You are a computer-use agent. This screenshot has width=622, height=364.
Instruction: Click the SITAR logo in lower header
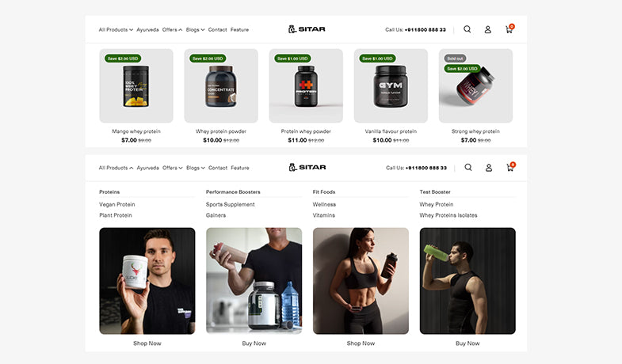tap(307, 168)
